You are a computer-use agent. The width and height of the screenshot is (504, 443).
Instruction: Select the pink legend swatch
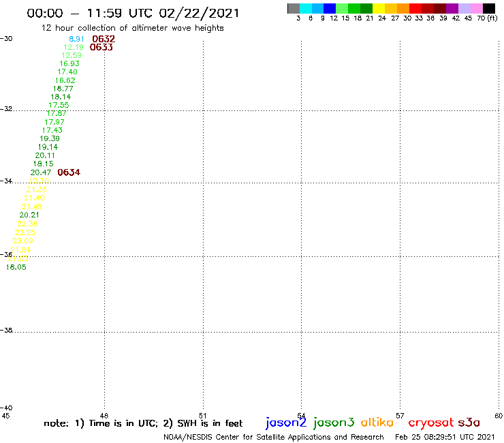coord(476,8)
